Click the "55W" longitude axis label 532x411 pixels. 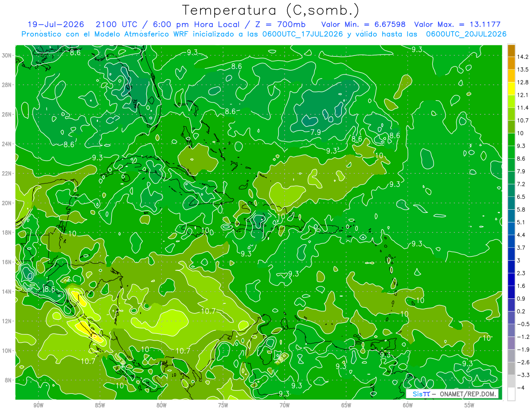coord(469,405)
